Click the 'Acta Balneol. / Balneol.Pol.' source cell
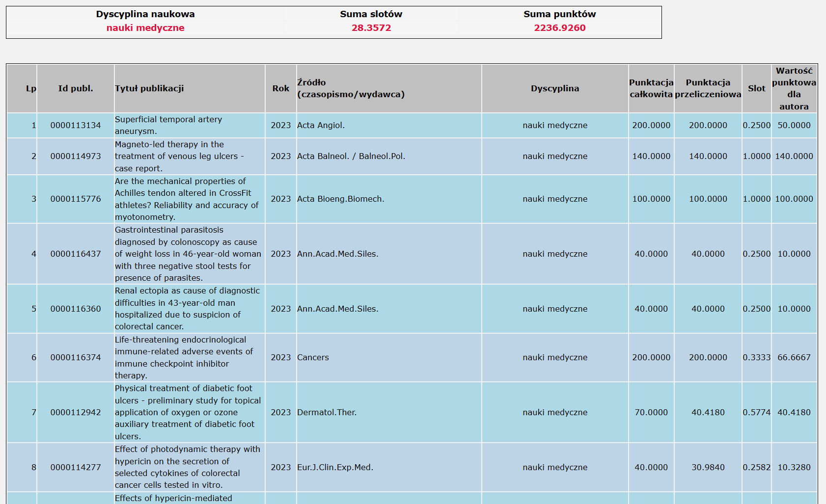The width and height of the screenshot is (826, 504). (x=351, y=156)
